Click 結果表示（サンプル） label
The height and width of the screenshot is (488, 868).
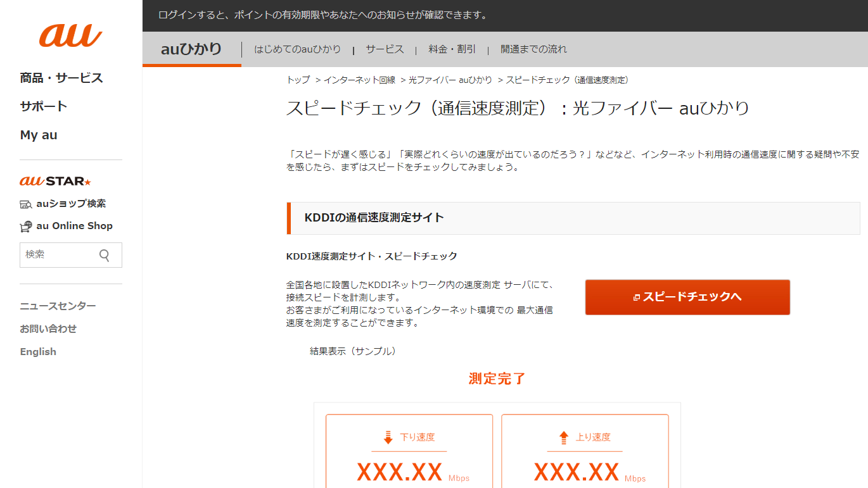click(355, 351)
